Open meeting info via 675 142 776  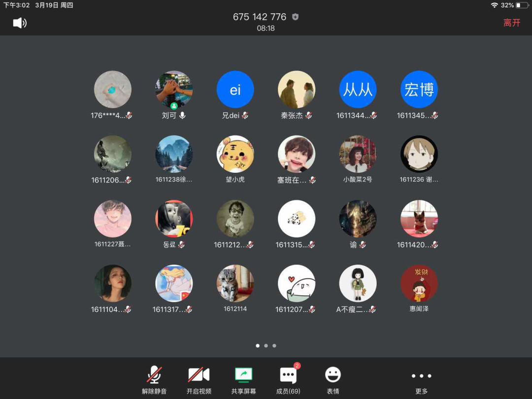pyautogui.click(x=260, y=17)
